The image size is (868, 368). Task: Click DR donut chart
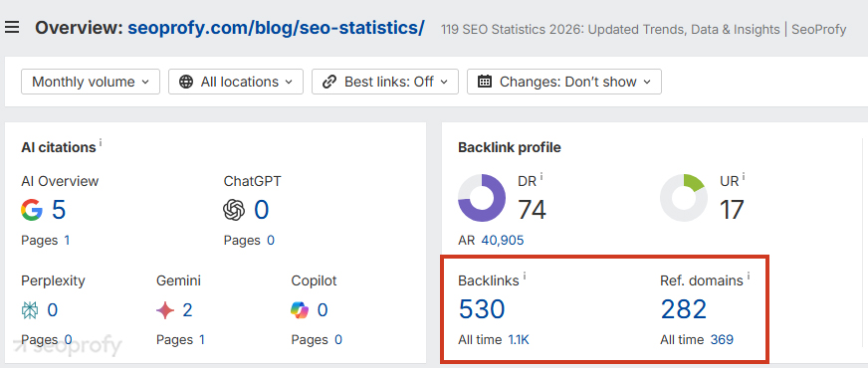click(x=482, y=198)
